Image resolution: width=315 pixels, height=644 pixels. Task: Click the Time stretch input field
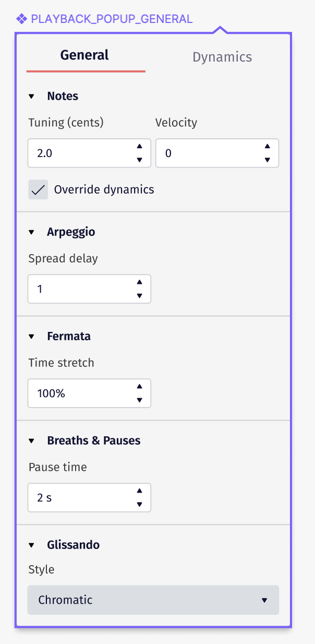pyautogui.click(x=78, y=393)
